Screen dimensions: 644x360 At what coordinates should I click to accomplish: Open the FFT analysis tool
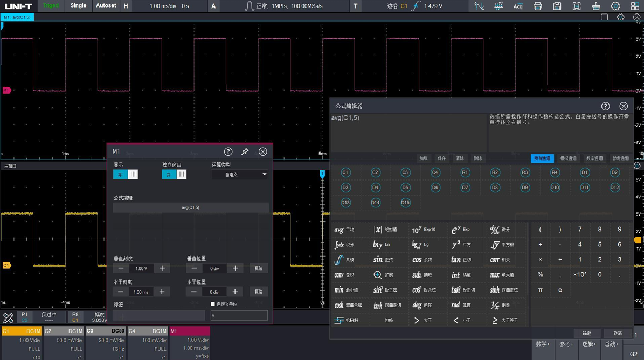pos(498,6)
